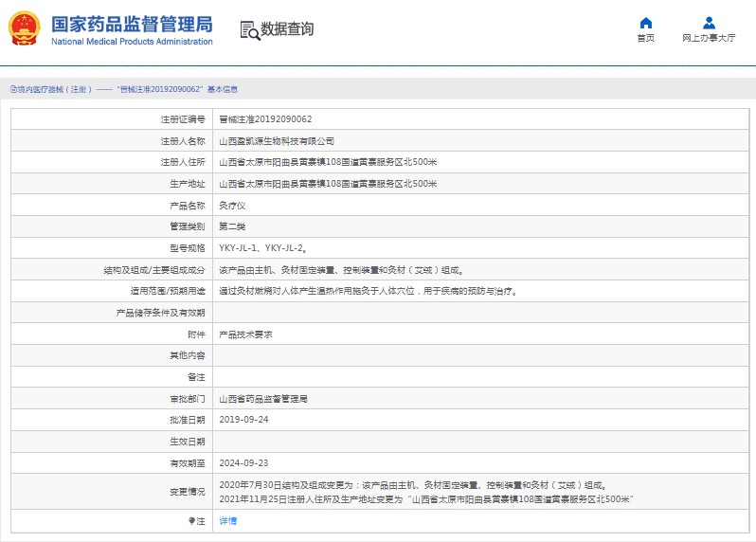This screenshot has width=756, height=542.
Task: Click the national emblem logo
Action: [24, 28]
